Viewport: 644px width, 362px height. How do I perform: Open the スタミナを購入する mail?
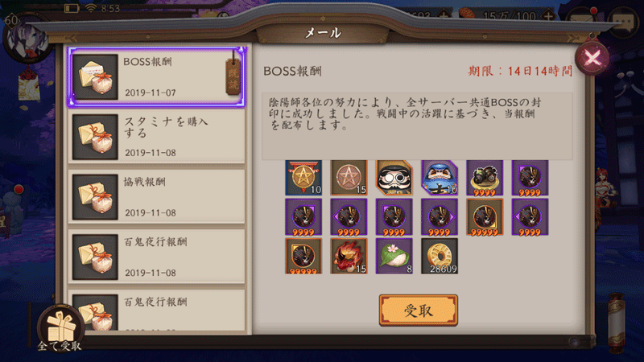pyautogui.click(x=156, y=137)
